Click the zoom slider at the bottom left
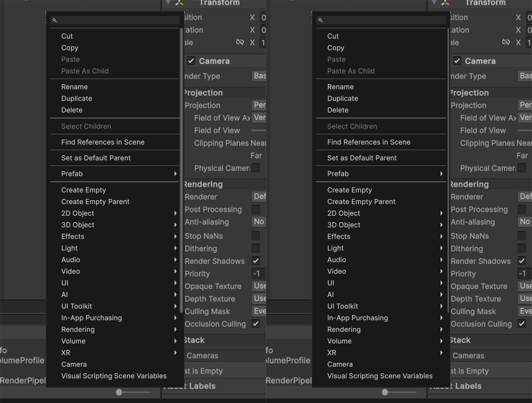Viewport: 532px width, 403px height. tap(119, 392)
